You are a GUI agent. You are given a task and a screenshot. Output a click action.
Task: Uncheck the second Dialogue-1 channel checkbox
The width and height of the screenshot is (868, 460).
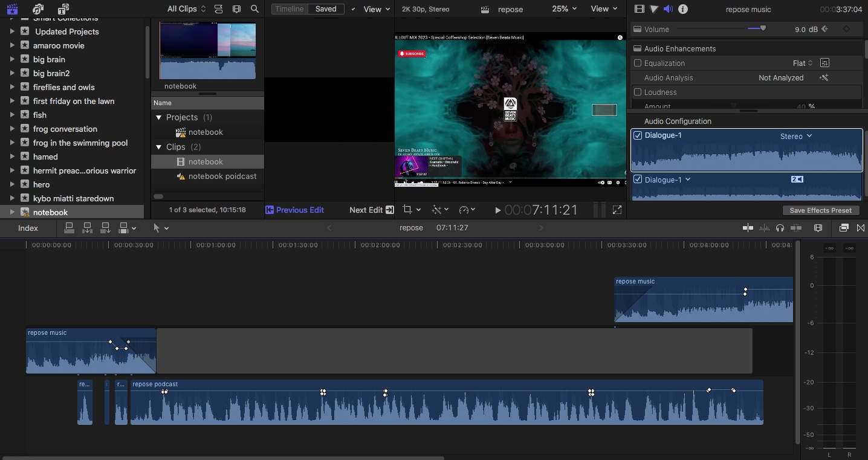[x=637, y=180]
